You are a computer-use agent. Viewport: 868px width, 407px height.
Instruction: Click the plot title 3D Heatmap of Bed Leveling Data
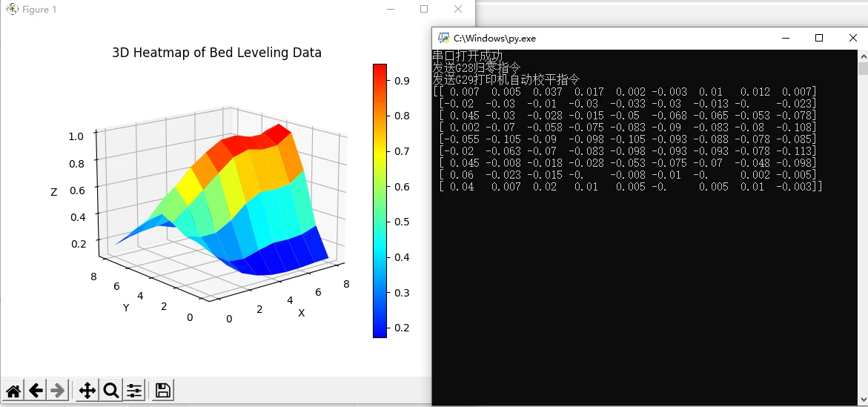coord(217,53)
